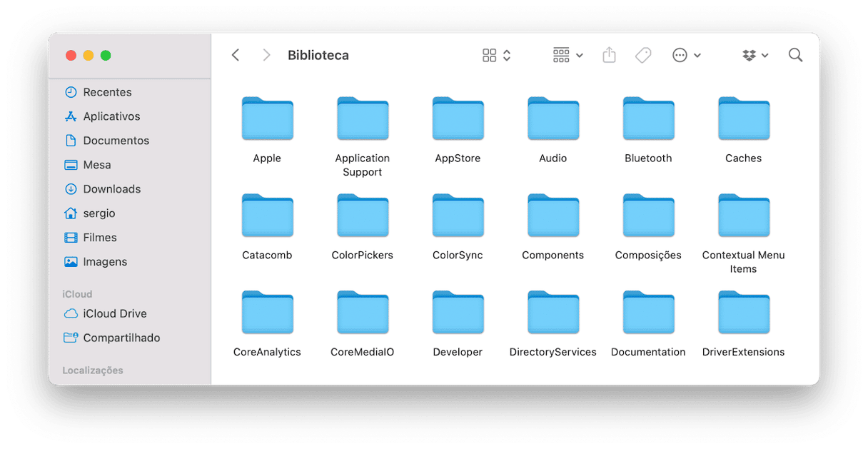Open the group-by options icon
868x449 pixels.
pyautogui.click(x=561, y=55)
